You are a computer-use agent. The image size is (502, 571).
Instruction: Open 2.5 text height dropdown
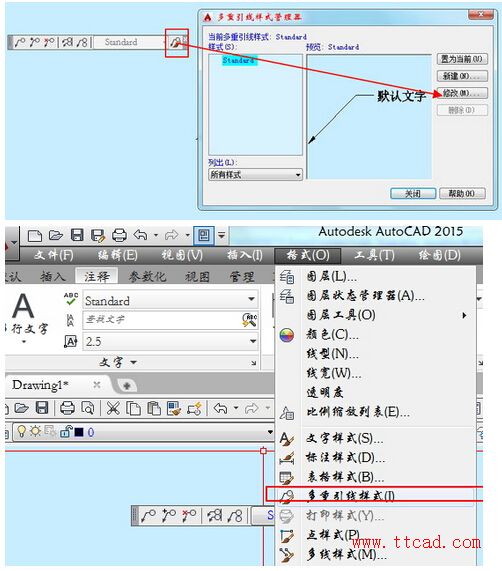(252, 342)
